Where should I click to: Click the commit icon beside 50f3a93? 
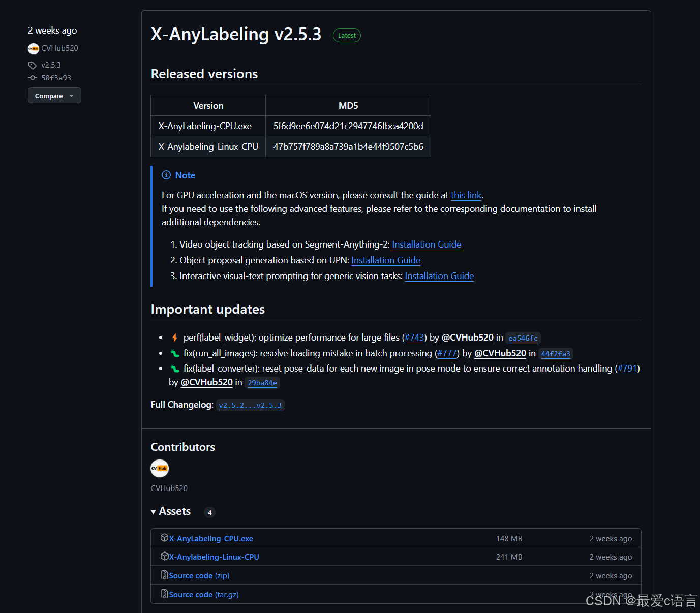33,78
